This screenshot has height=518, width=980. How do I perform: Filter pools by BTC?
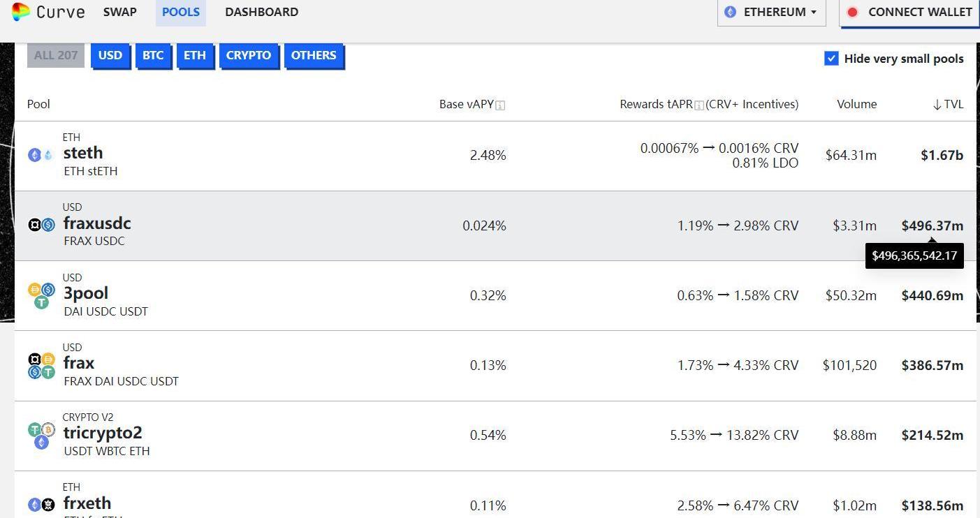(x=153, y=55)
